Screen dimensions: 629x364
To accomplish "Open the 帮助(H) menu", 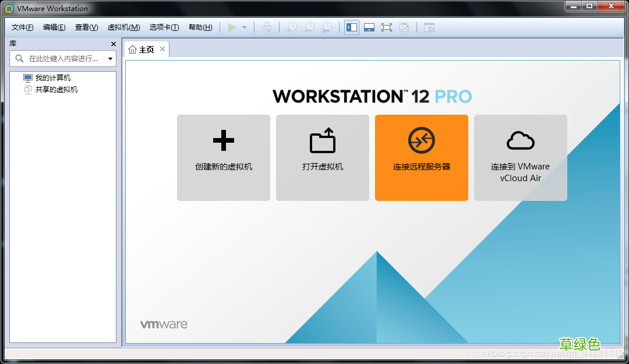I will point(200,27).
